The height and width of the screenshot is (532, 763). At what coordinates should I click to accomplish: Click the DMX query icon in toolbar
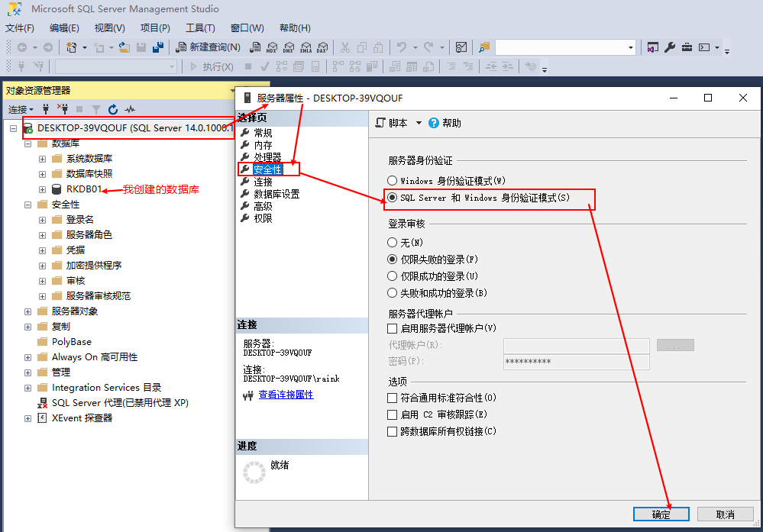[289, 47]
